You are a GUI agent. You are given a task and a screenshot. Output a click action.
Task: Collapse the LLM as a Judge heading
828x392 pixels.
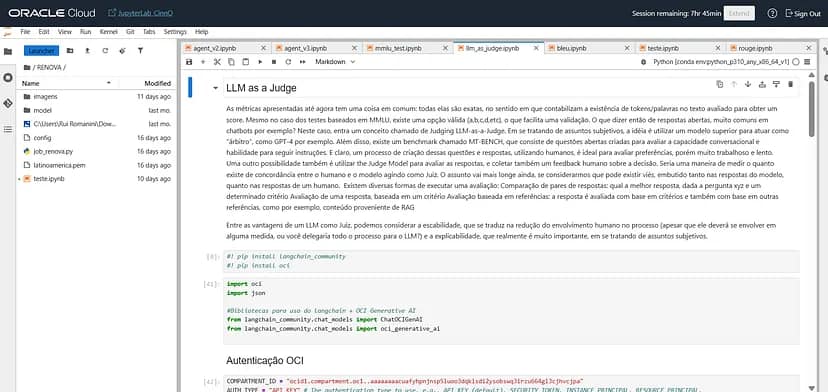215,88
